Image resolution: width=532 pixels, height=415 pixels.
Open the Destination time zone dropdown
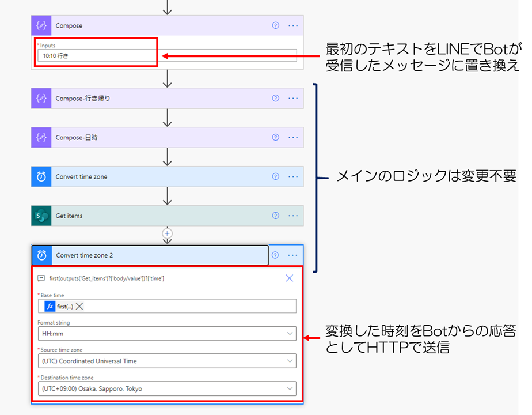pyautogui.click(x=291, y=388)
